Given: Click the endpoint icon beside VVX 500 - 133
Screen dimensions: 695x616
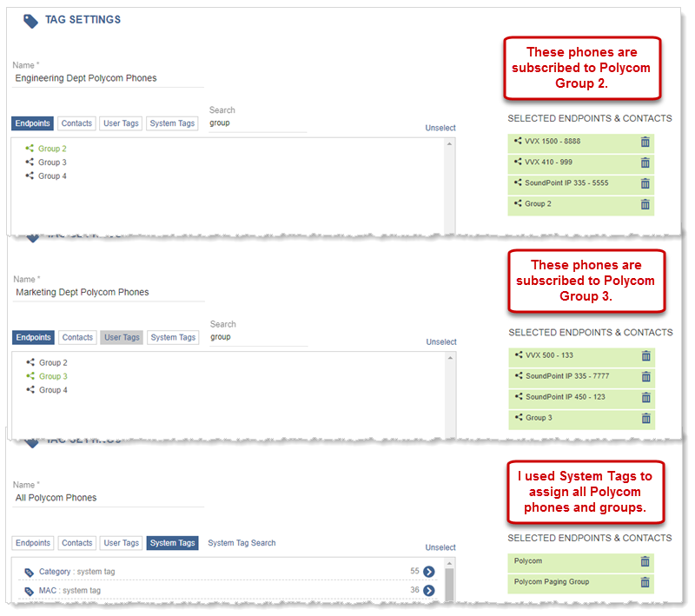Looking at the screenshot, I should (519, 354).
